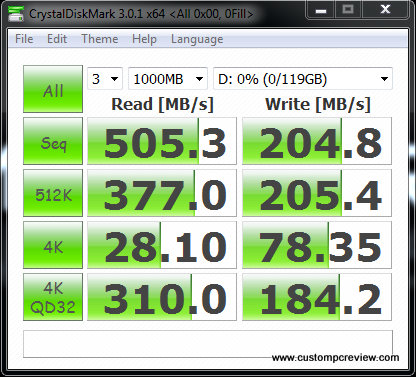Click the Seq write result 204.8

pyautogui.click(x=317, y=141)
